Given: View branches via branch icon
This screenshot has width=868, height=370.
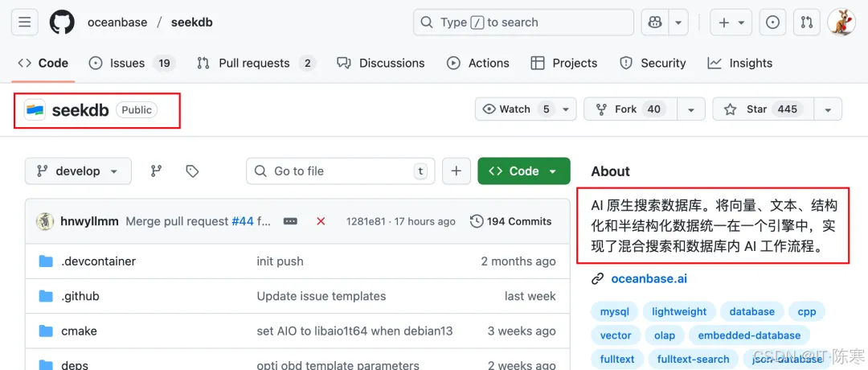Looking at the screenshot, I should tap(156, 171).
